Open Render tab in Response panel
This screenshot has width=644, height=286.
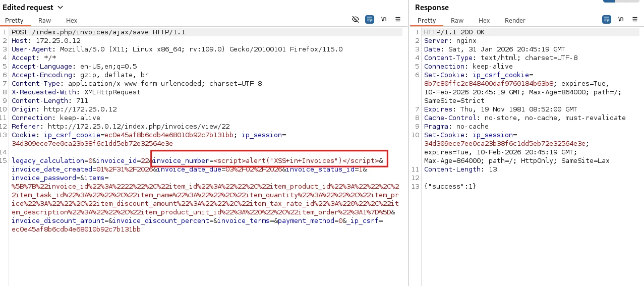click(x=515, y=21)
